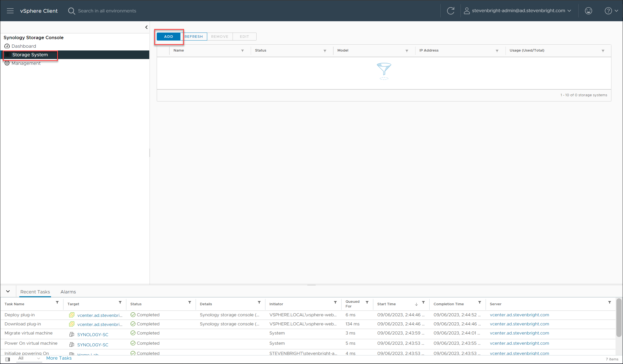This screenshot has height=364, width=623.
Task: Switch to the Alarms tab
Action: (x=68, y=292)
